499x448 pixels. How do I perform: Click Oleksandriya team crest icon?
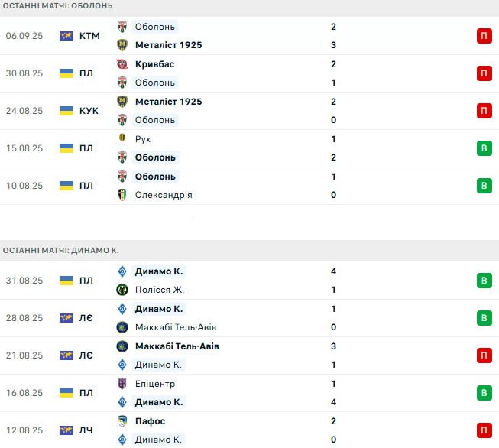pos(122,195)
